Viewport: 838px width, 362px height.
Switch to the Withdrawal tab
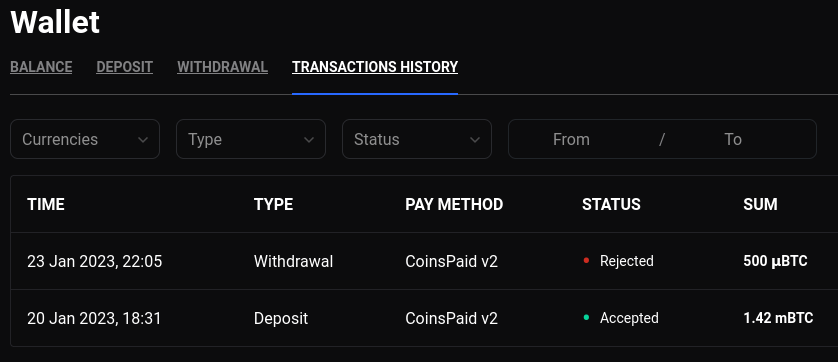click(x=222, y=67)
